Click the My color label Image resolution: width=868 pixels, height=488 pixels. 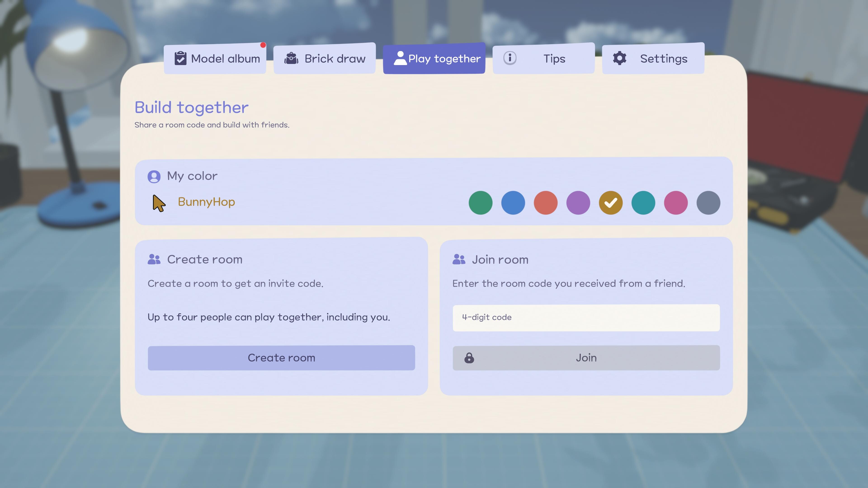click(192, 176)
